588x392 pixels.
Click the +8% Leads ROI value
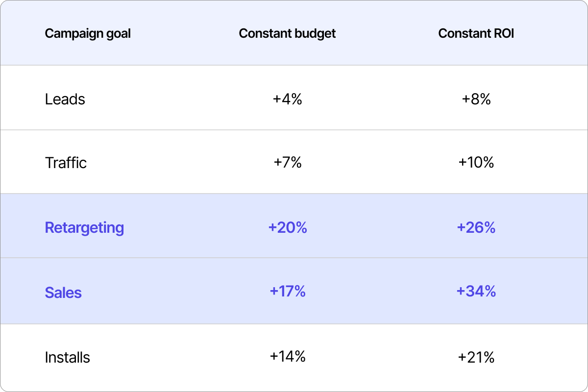coord(476,99)
